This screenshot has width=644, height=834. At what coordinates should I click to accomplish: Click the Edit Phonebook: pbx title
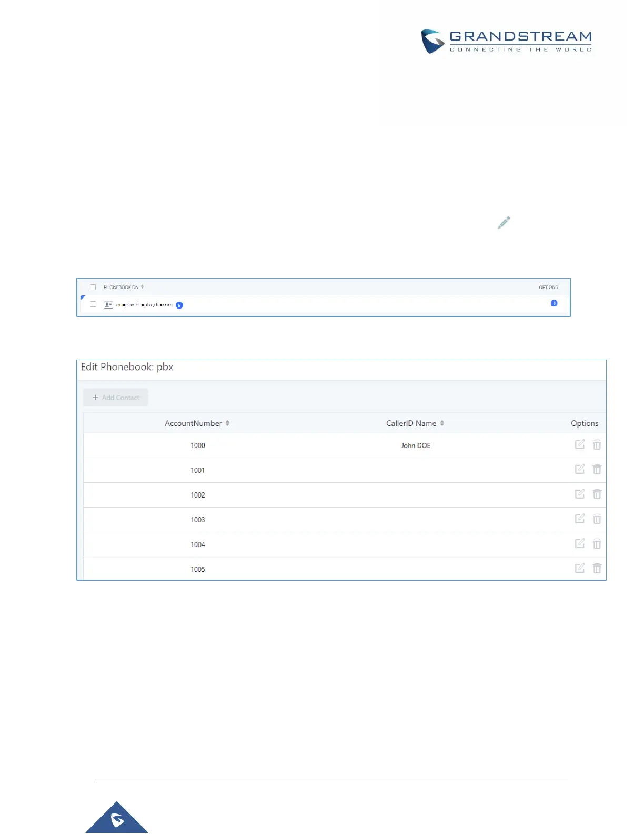pos(127,367)
